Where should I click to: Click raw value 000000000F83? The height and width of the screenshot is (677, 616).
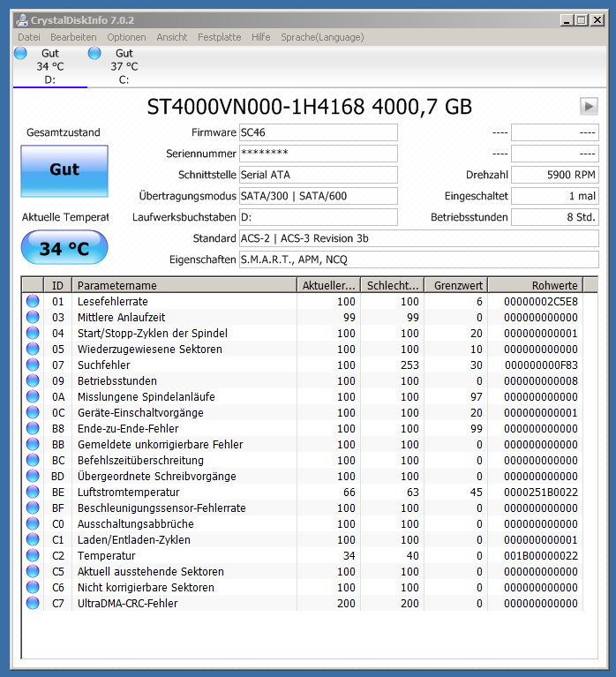(x=541, y=365)
